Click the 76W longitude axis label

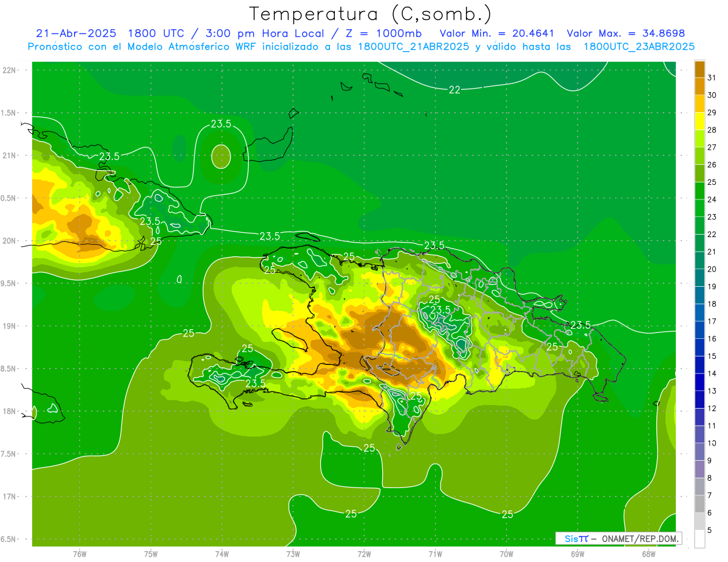(x=79, y=554)
